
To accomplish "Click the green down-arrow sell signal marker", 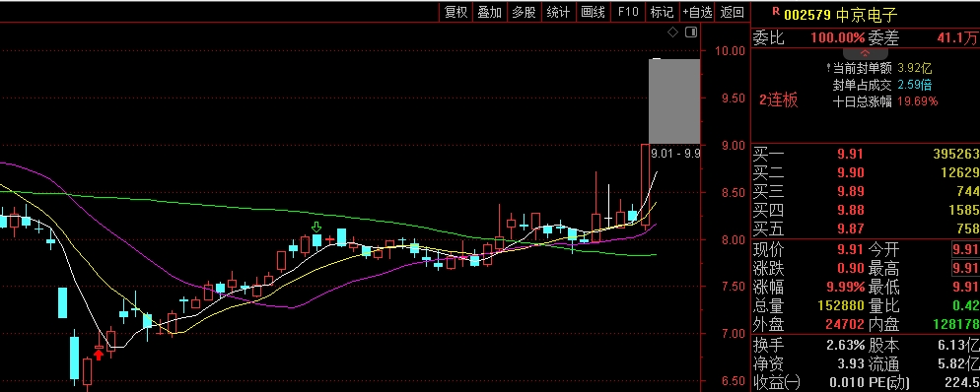I will pos(316,227).
